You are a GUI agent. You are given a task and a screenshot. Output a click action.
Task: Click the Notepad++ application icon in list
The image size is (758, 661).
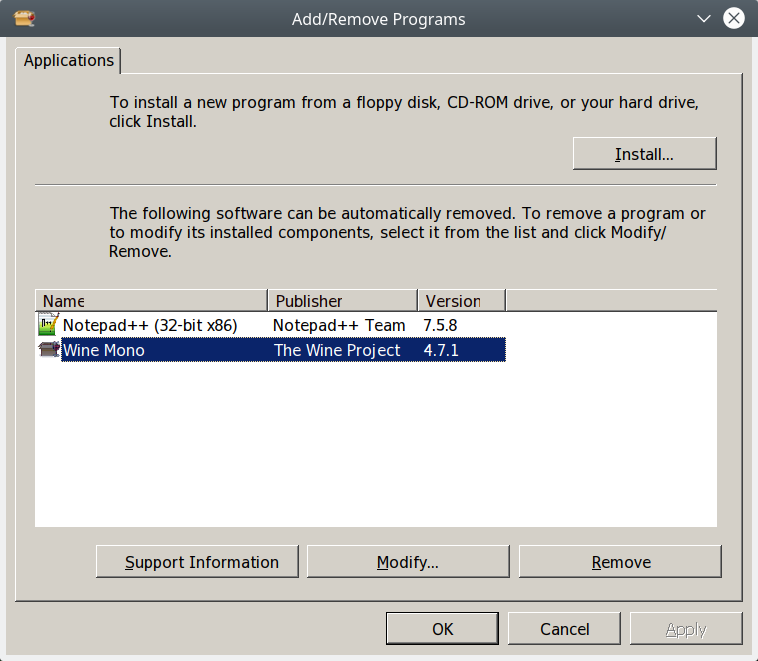(49, 324)
